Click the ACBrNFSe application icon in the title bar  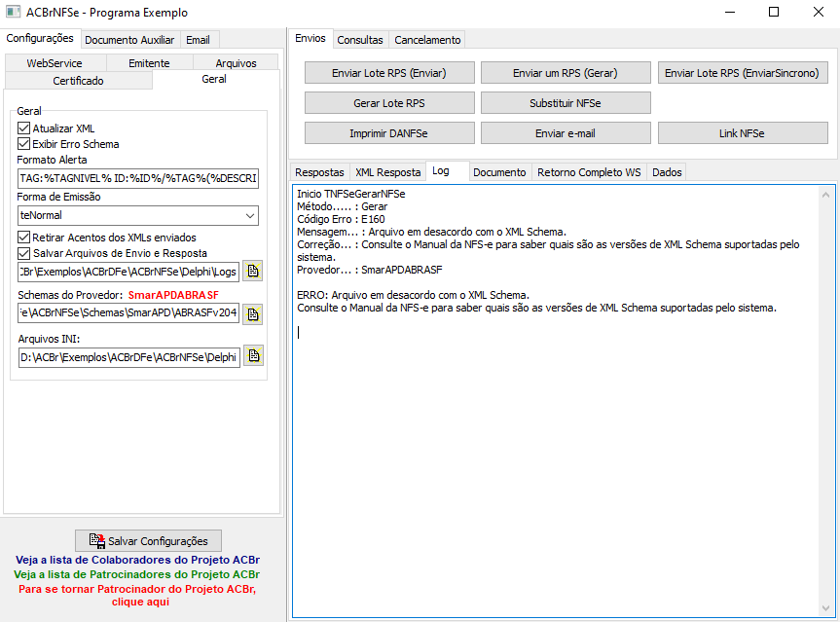(x=13, y=12)
